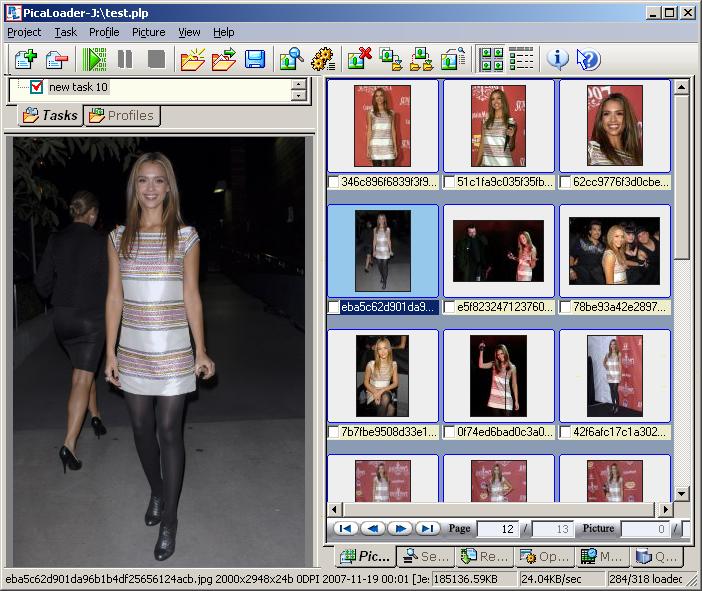Go to the first page
This screenshot has width=702, height=591.
tap(345, 529)
